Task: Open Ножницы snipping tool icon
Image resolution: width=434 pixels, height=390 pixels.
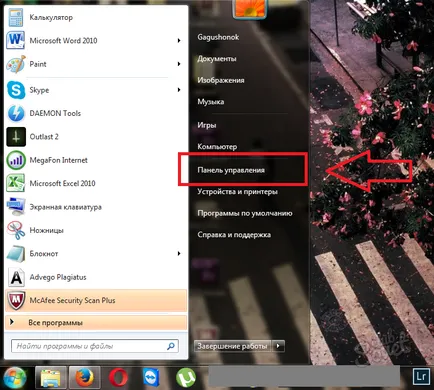Action: coord(16,230)
